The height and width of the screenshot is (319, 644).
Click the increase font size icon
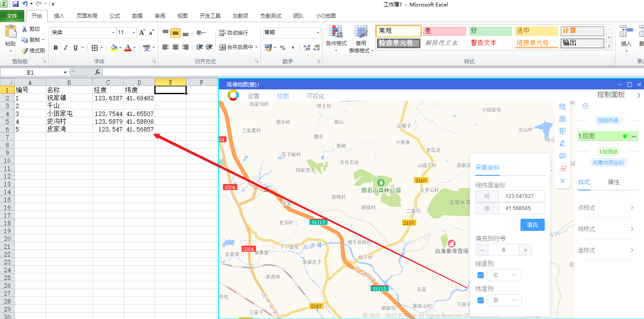(x=142, y=33)
